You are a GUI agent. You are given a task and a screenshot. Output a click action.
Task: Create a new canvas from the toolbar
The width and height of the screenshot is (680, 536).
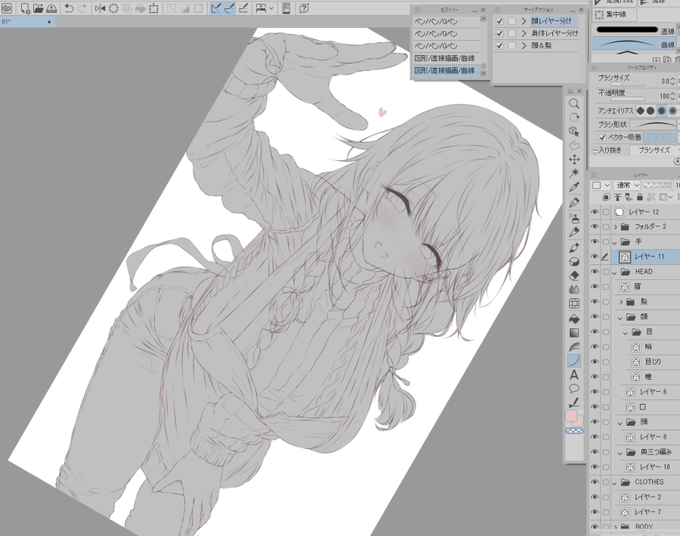click(25, 8)
